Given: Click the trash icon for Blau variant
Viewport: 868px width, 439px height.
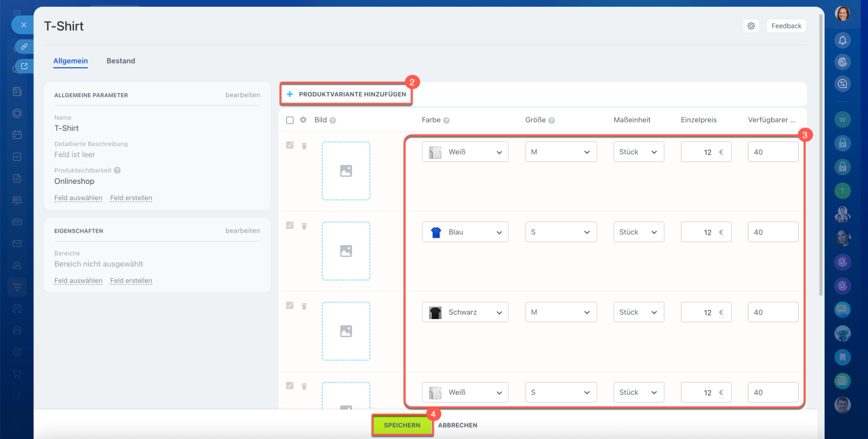Looking at the screenshot, I should point(304,226).
